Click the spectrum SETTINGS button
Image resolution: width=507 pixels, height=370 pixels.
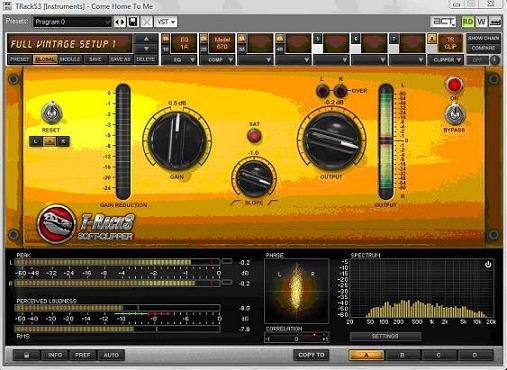[385, 336]
